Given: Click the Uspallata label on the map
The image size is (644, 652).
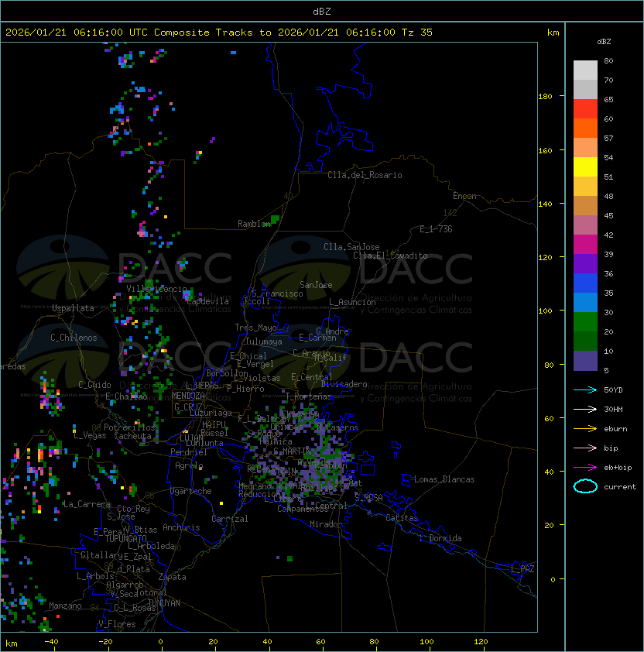Looking at the screenshot, I should click(73, 308).
